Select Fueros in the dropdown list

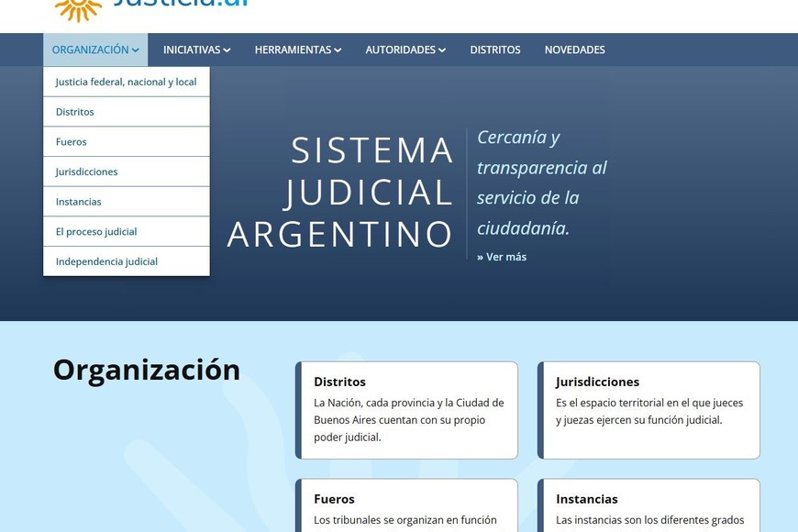click(72, 142)
